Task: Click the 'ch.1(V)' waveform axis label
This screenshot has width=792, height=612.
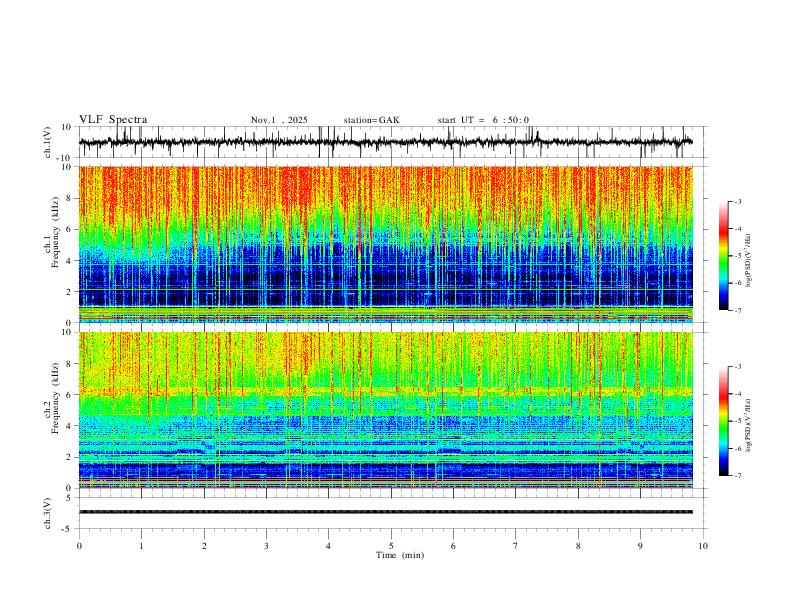Action: 48,142
